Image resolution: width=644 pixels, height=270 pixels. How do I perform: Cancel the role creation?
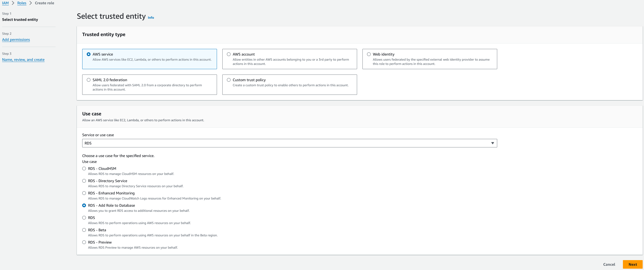click(609, 264)
